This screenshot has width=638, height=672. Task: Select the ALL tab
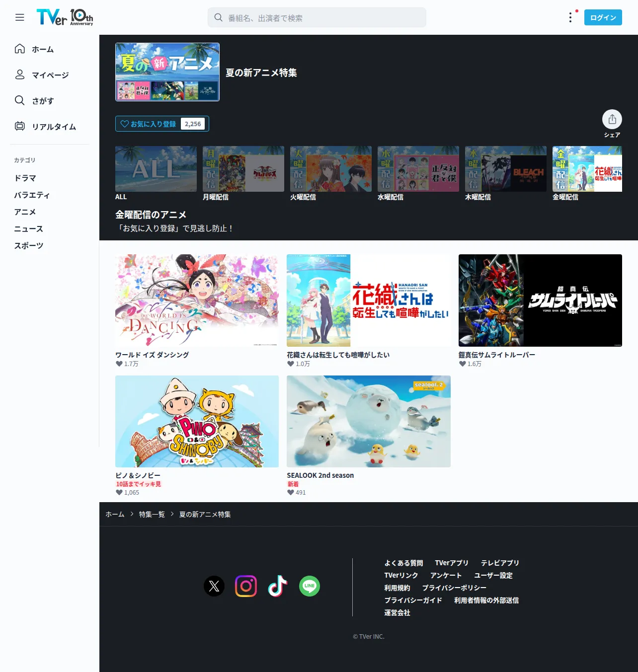[156, 173]
